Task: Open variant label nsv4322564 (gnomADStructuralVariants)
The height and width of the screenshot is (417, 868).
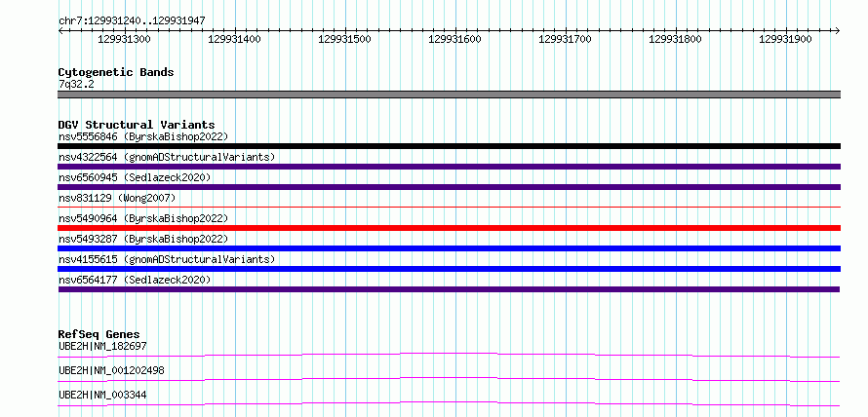Action: pyautogui.click(x=167, y=157)
